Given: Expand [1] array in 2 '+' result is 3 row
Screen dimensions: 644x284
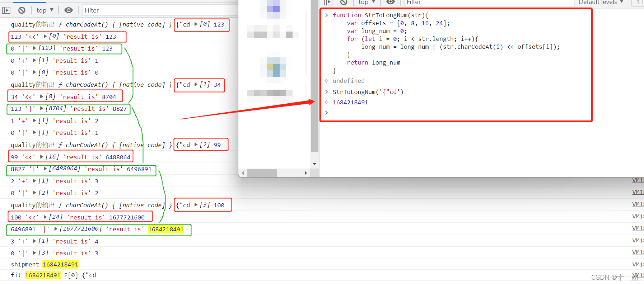Looking at the screenshot, I should pyautogui.click(x=34, y=181).
